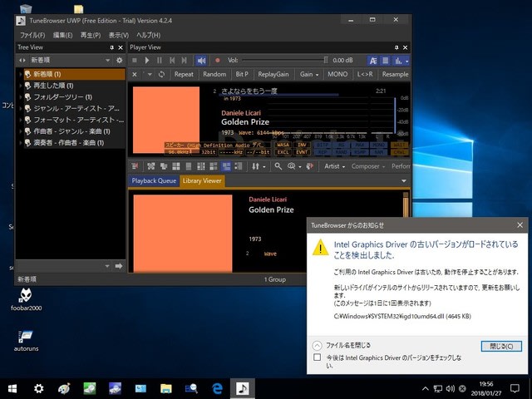Pin the Player View panel
Screen dimensions: 532x399
pyautogui.click(x=397, y=48)
